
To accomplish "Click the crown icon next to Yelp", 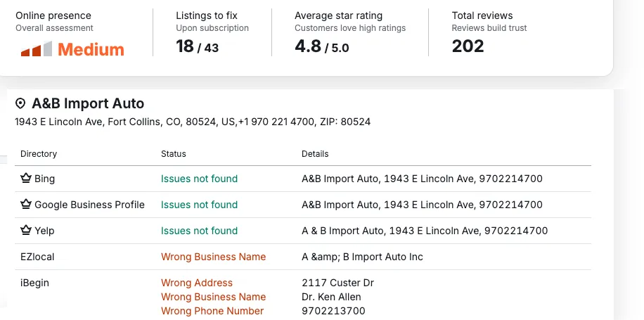I will (x=26, y=231).
